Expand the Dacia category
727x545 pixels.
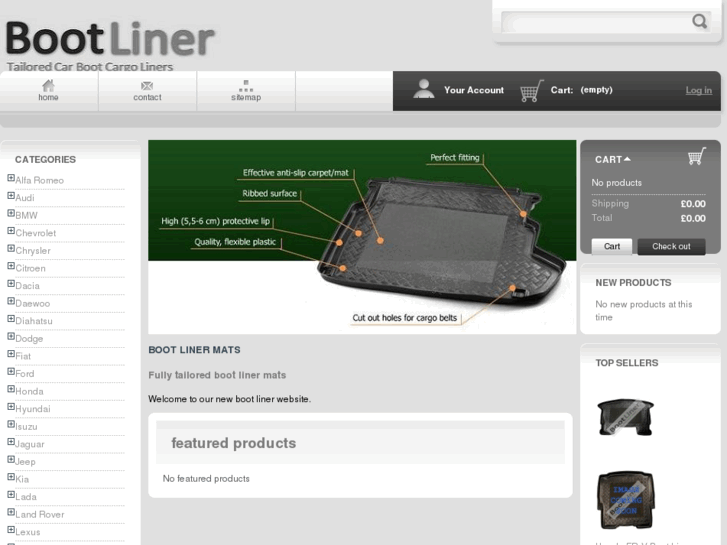tap(11, 284)
